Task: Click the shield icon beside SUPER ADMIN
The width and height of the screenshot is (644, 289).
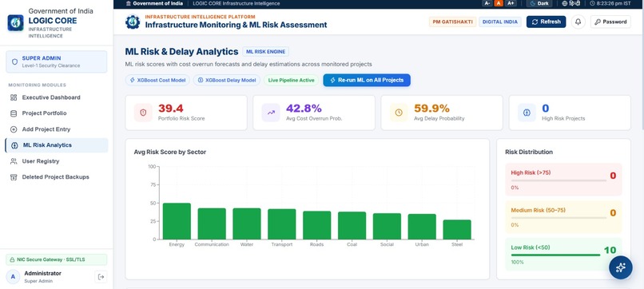Action: tap(15, 62)
